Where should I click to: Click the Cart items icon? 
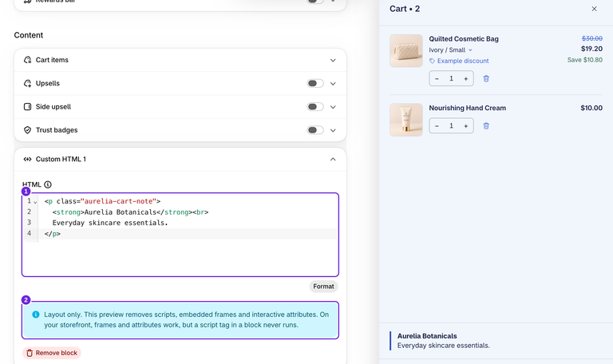tap(27, 60)
